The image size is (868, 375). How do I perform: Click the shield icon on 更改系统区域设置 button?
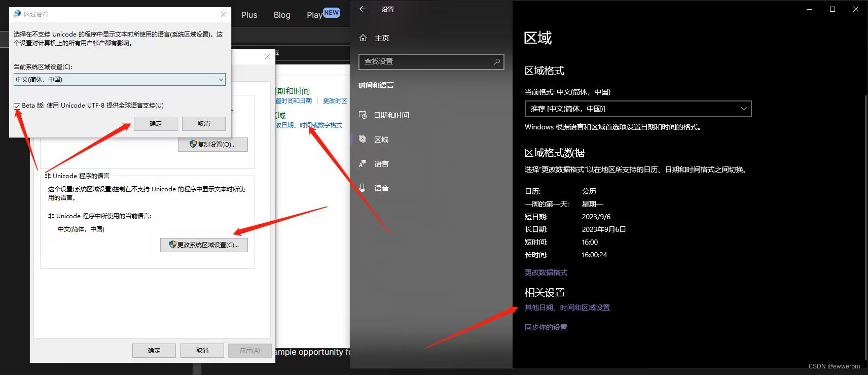[172, 245]
